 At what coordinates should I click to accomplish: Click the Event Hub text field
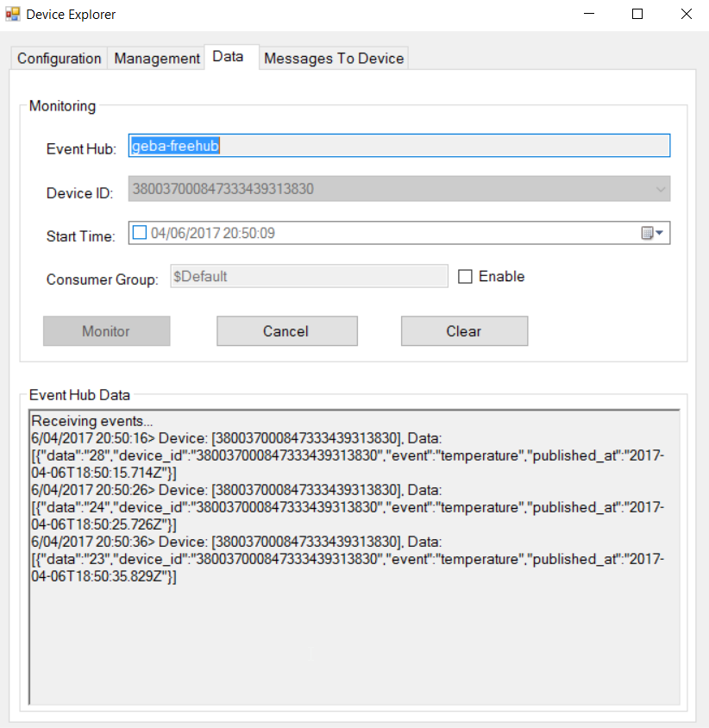pyautogui.click(x=398, y=146)
